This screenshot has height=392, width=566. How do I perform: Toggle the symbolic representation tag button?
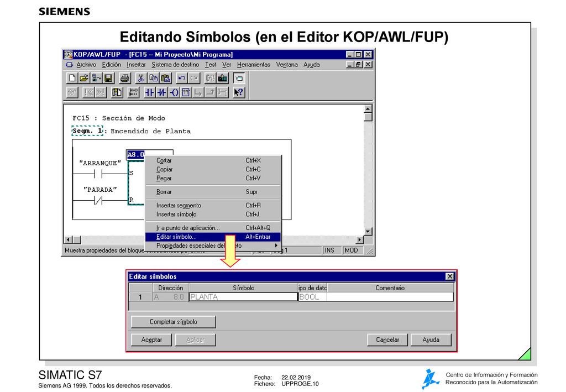[239, 78]
